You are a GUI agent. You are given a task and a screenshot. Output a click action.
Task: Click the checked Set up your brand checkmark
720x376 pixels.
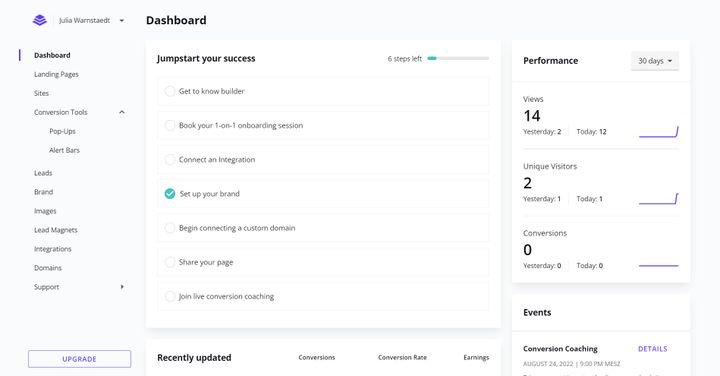(170, 194)
